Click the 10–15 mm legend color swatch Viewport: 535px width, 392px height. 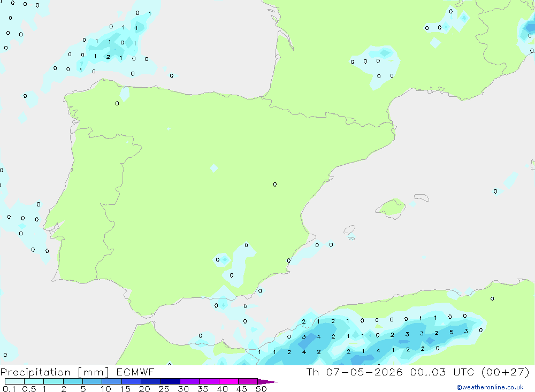point(112,381)
